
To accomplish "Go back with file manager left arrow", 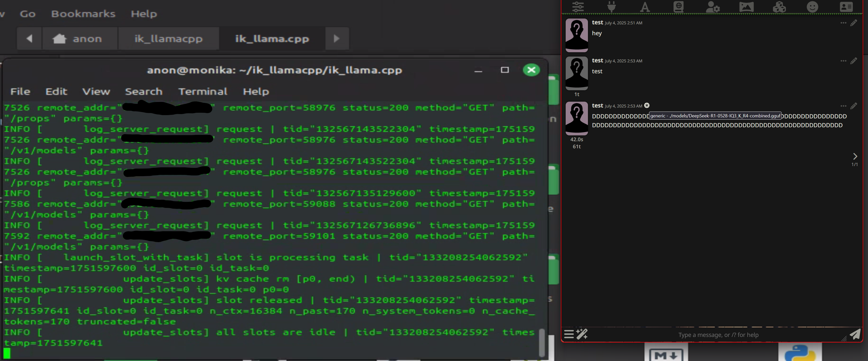I will (x=29, y=39).
